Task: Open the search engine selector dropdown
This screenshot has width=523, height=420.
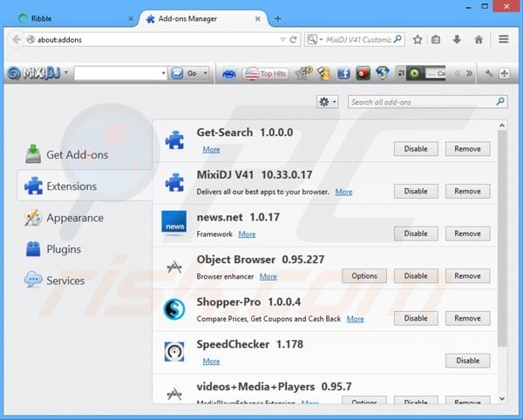Action: pos(315,40)
